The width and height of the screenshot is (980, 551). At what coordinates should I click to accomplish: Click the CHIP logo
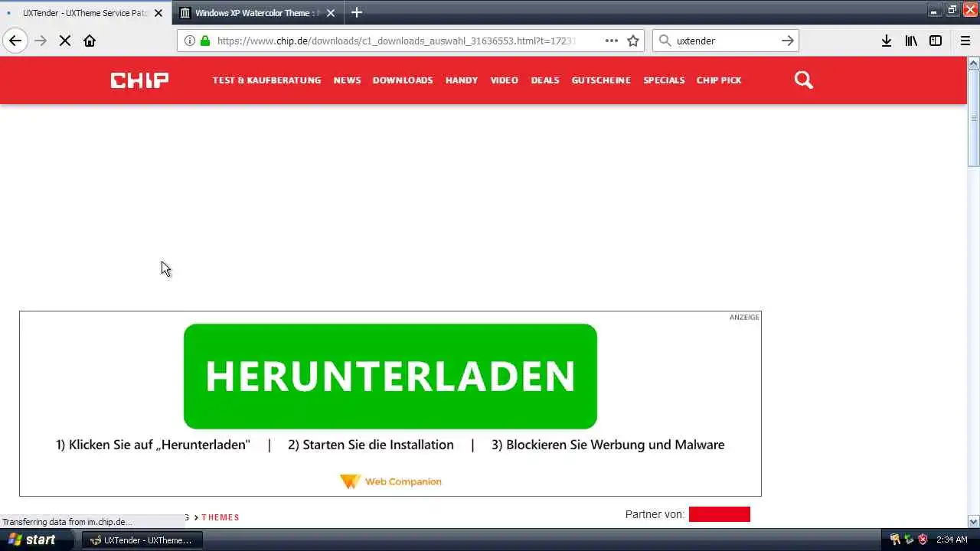139,80
